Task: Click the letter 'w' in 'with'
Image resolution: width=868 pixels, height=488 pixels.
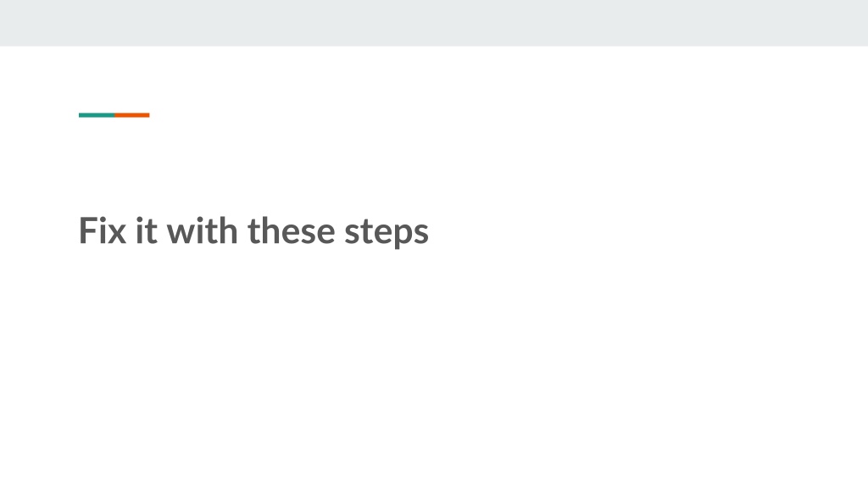Action: [x=181, y=234]
